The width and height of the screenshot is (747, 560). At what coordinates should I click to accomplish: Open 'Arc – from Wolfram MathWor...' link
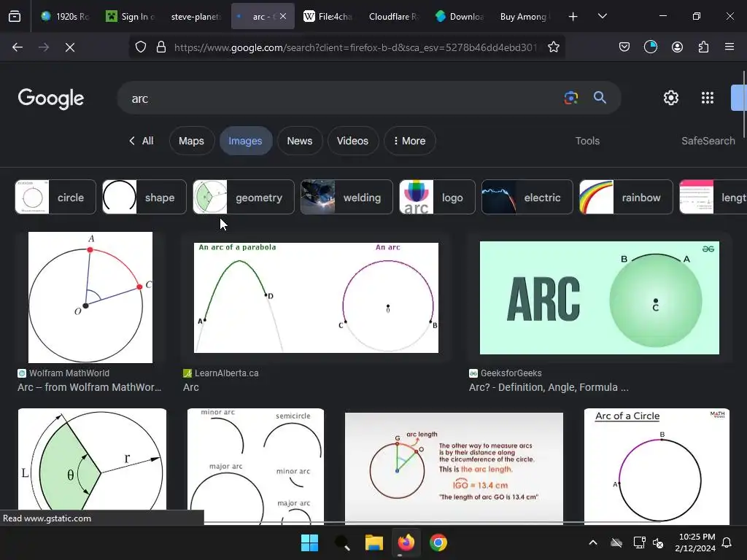(90, 387)
